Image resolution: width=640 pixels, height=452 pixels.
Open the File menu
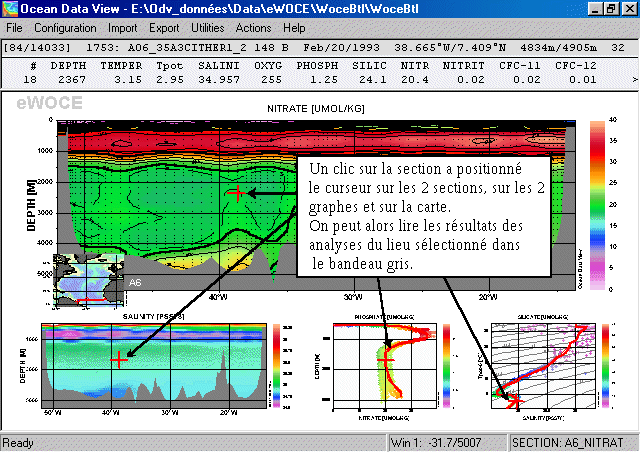[14, 28]
